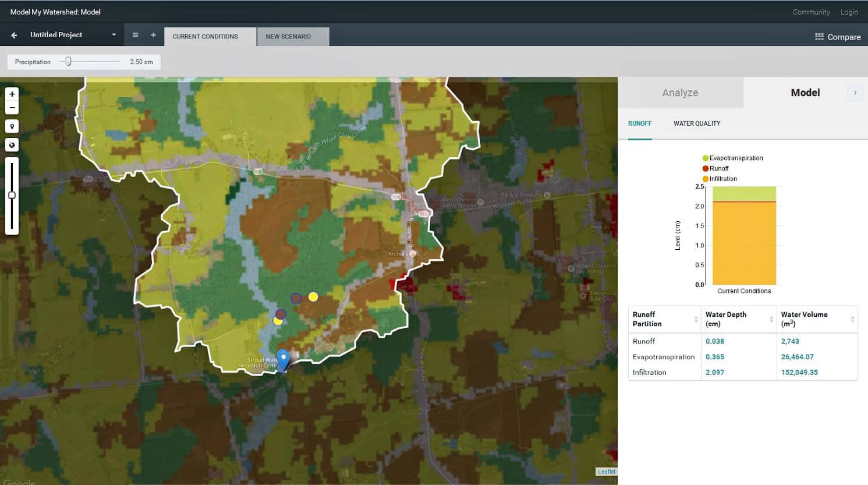Image resolution: width=868 pixels, height=485 pixels.
Task: Open the Community page
Action: [811, 12]
